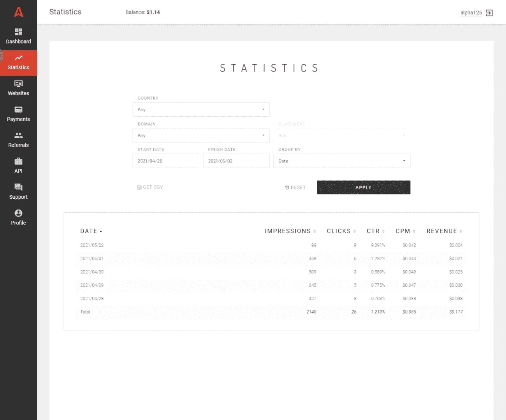
Task: Click the 645 impressions value
Action: pos(313,285)
